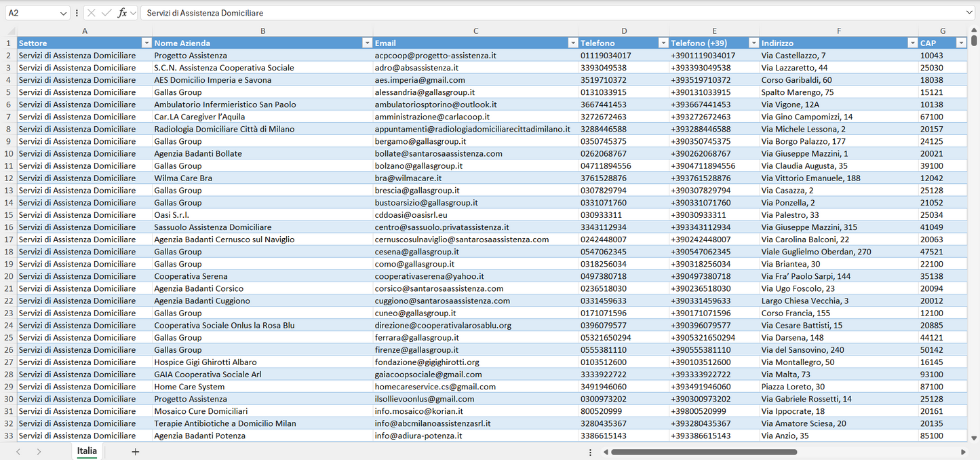Click the Enter checkmark formula icon
This screenshot has height=460, width=980.
tap(106, 13)
